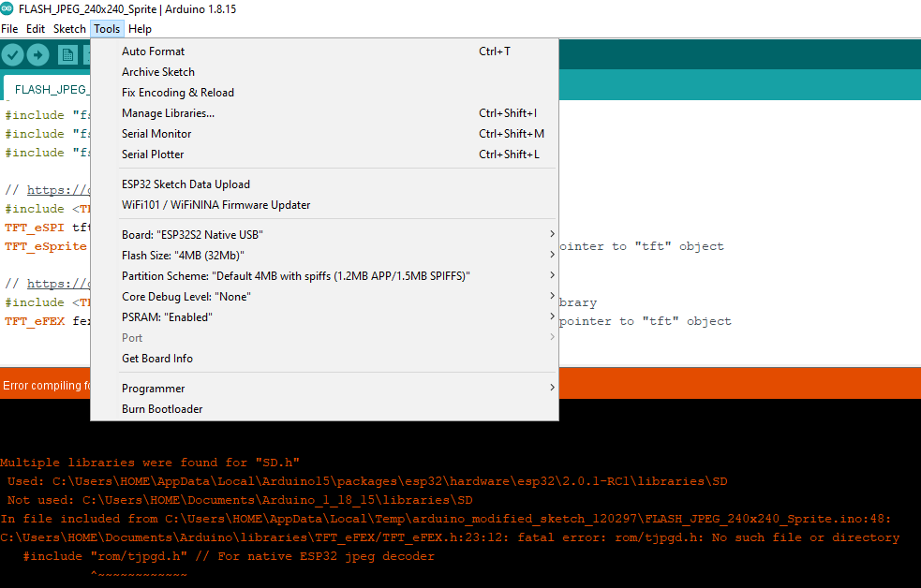This screenshot has width=921, height=588.
Task: Switch to the FLASH_JPEG sketch tab
Action: [47, 89]
